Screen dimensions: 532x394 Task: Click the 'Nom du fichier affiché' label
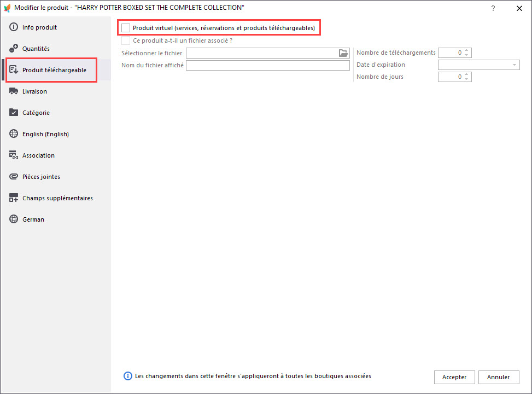click(153, 65)
